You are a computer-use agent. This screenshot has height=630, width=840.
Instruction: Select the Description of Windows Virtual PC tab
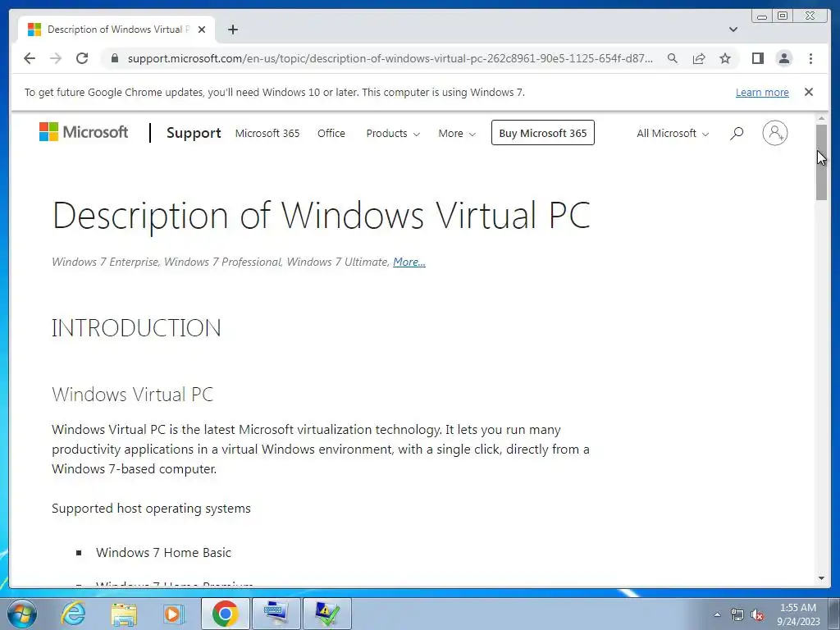[116, 30]
